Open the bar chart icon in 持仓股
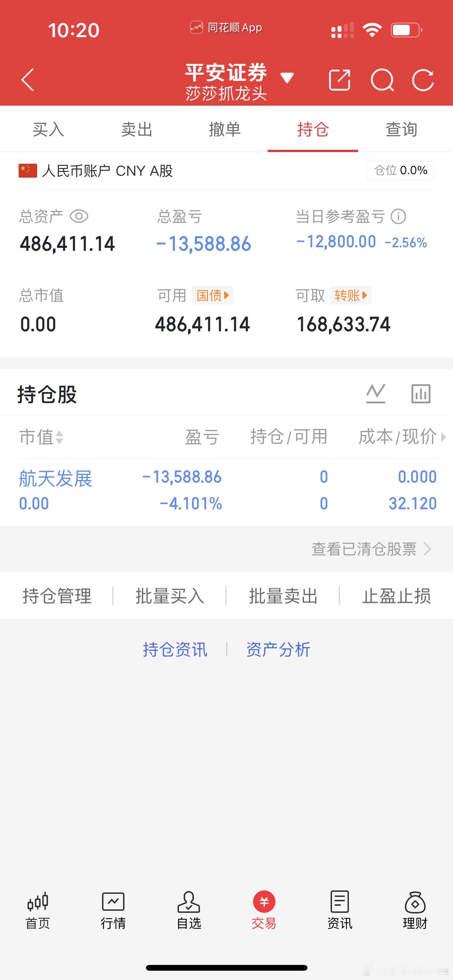 coord(421,394)
